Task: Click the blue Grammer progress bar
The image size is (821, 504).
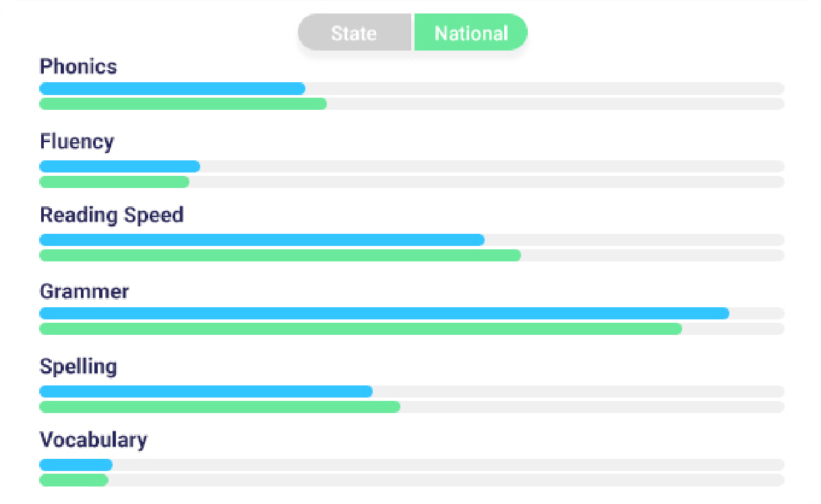Action: 384,313
